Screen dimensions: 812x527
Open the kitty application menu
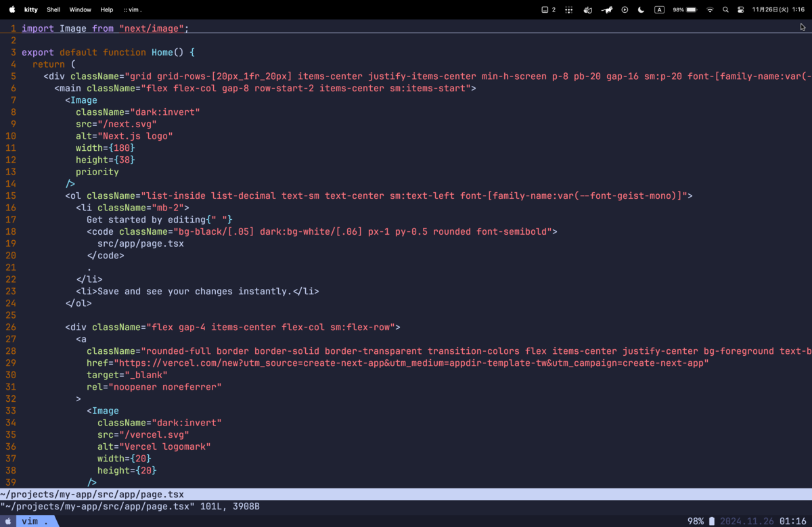click(31, 9)
